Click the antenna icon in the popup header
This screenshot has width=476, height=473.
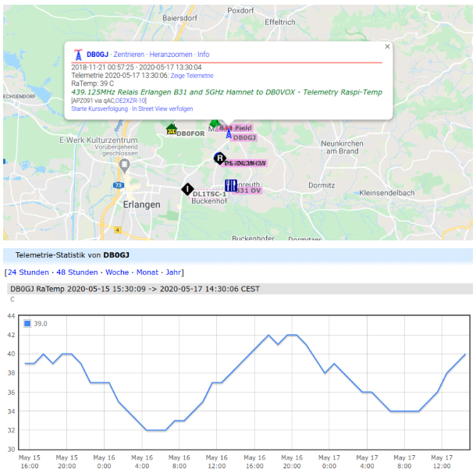[x=77, y=55]
